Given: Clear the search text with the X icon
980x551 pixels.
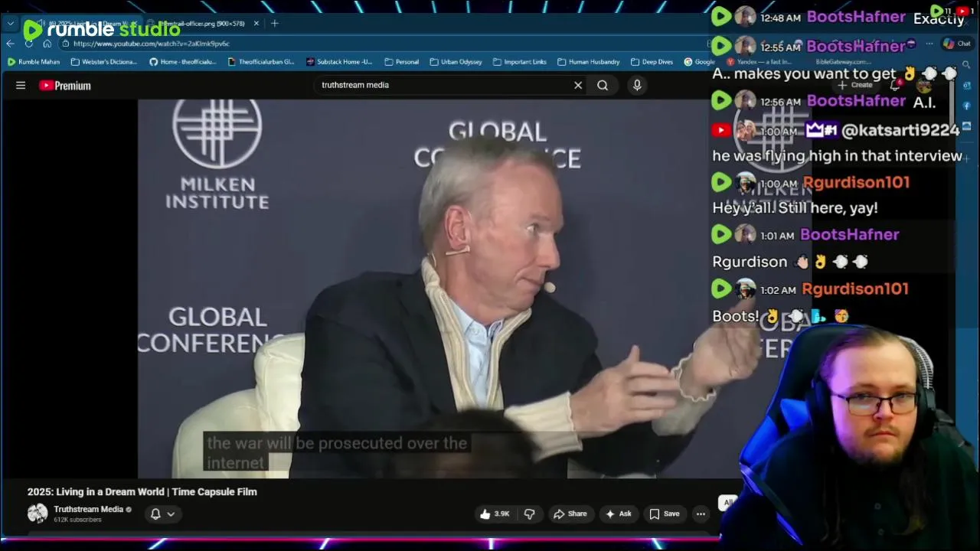Looking at the screenshot, I should 578,85.
